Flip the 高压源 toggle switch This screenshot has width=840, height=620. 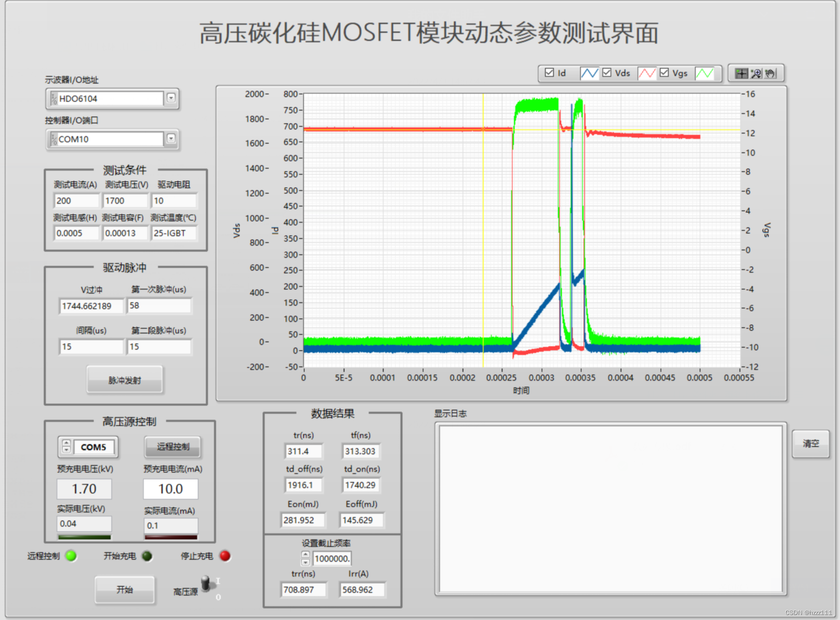(x=207, y=584)
